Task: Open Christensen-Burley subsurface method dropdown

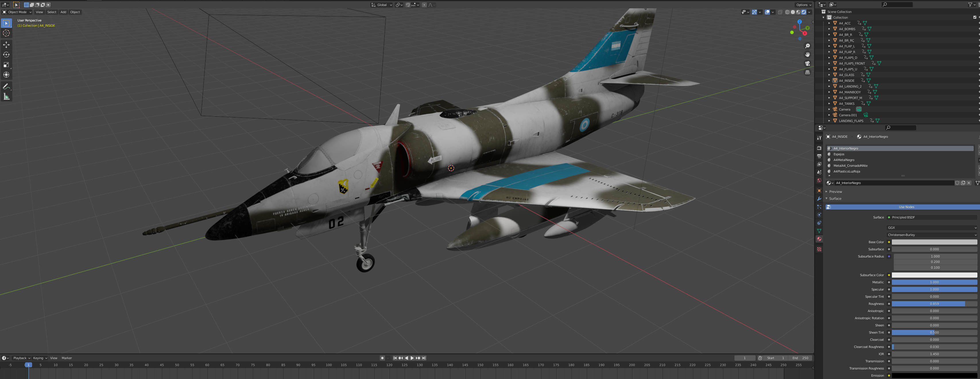Action: [x=932, y=235]
